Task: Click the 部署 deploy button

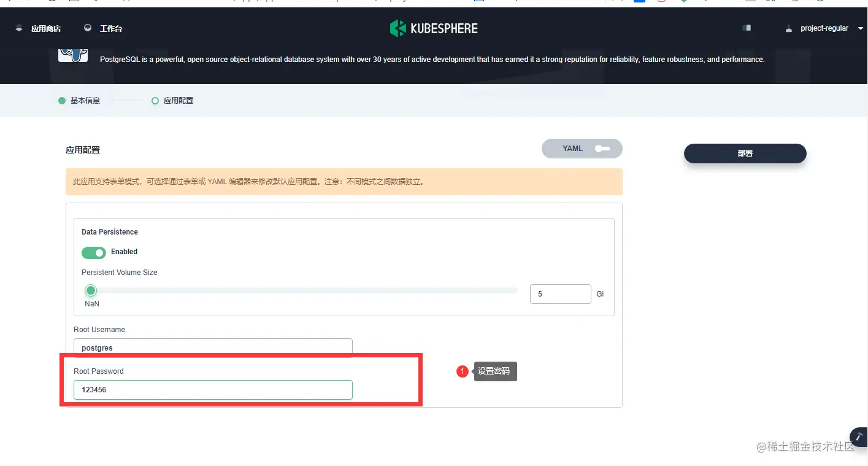Action: pos(745,153)
